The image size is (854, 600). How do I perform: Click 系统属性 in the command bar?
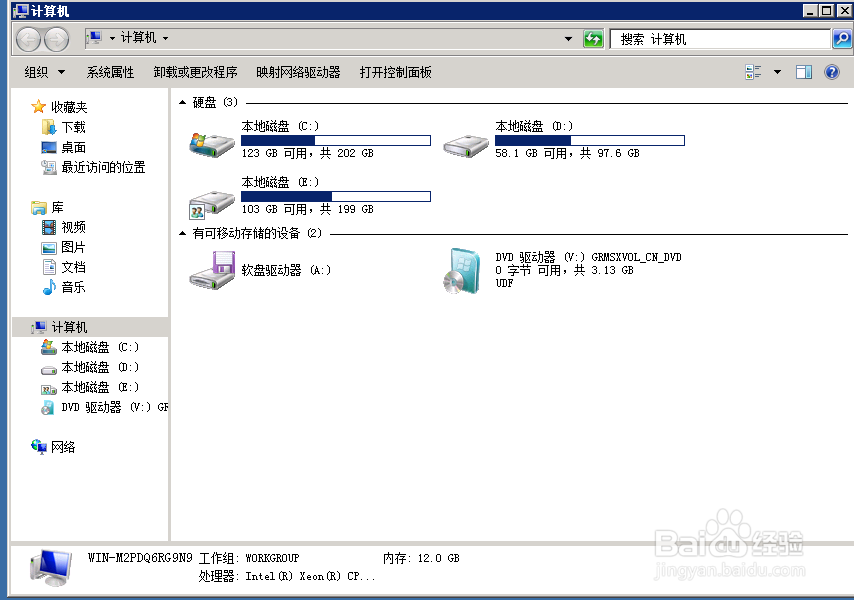point(110,72)
